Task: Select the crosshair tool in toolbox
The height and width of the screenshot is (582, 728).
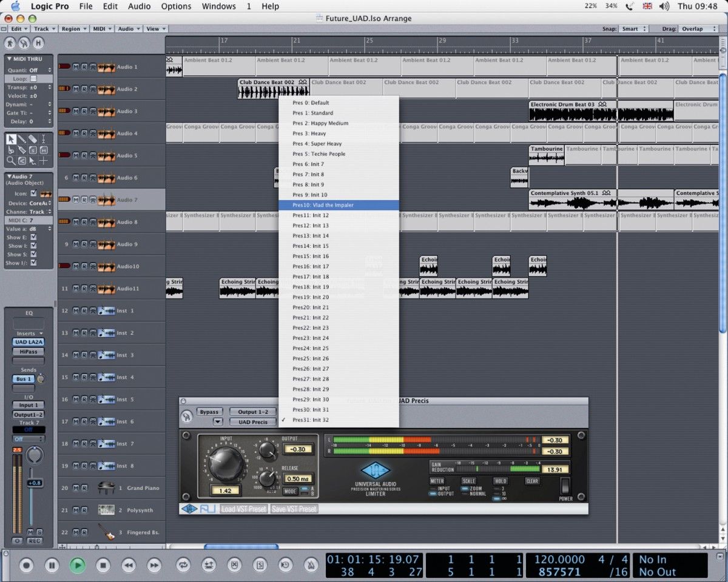Action: click(44, 161)
